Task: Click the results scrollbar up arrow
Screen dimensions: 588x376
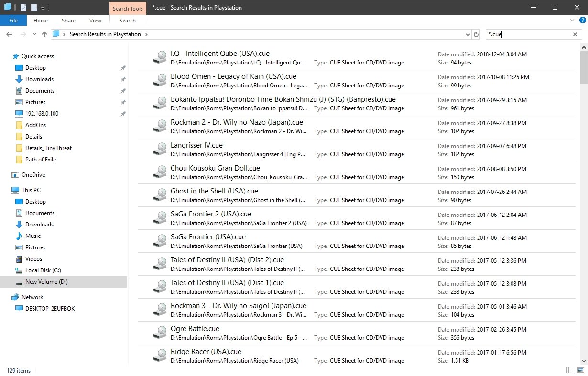Action: click(x=584, y=46)
